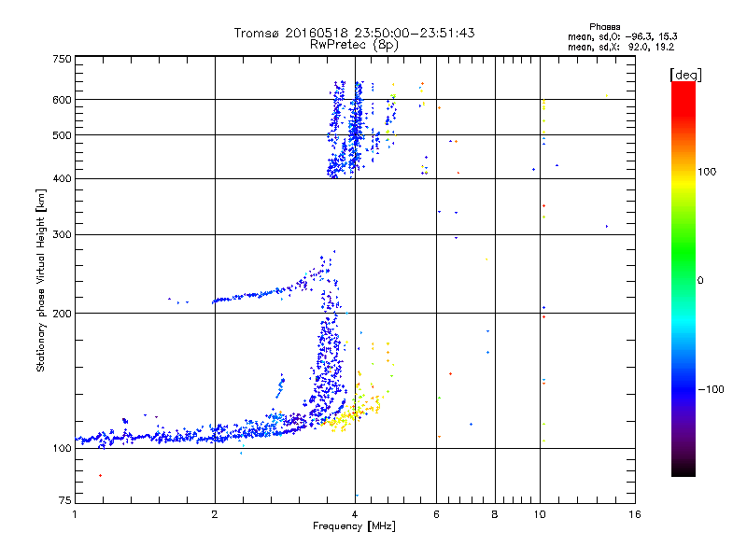The height and width of the screenshot is (560, 747).
Task: Click the 'Phases' header label
Action: point(604,27)
